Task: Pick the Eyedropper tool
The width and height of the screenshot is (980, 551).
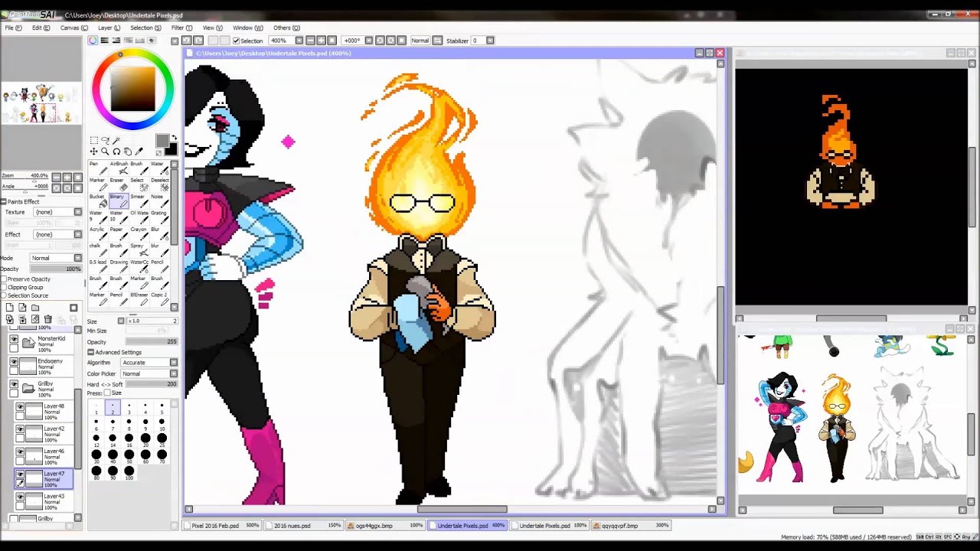Action: coord(139,152)
